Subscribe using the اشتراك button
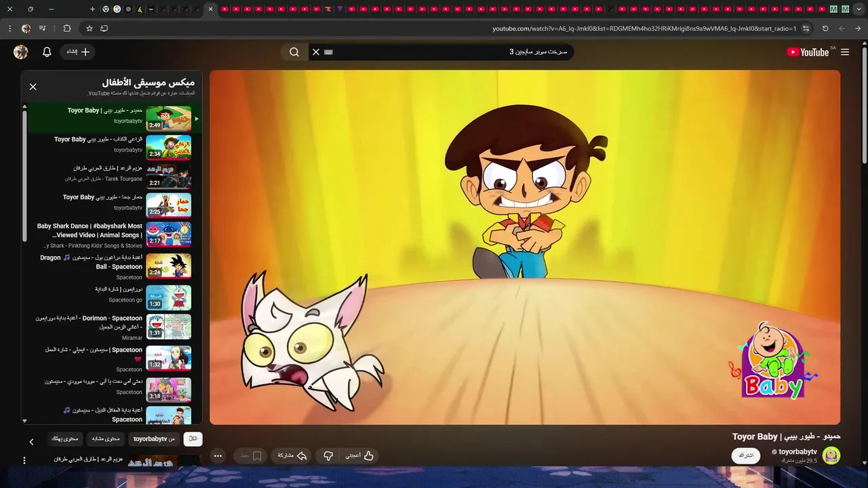The width and height of the screenshot is (868, 488). coord(746,455)
